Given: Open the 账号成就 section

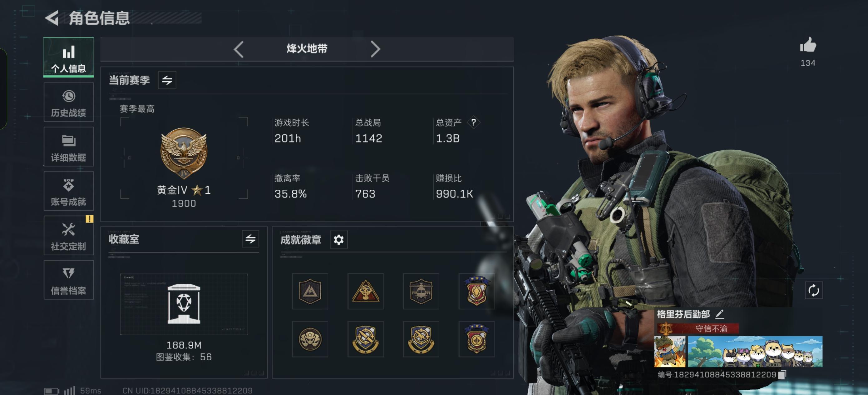Looking at the screenshot, I should click(68, 191).
